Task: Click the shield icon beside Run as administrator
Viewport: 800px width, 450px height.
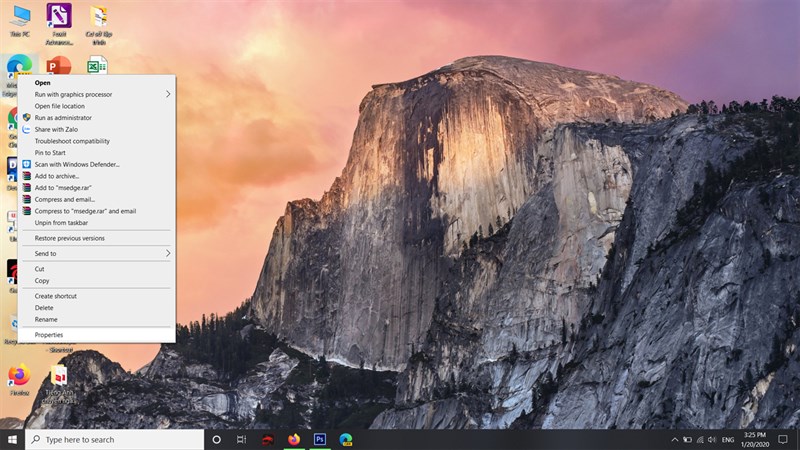Action: (x=27, y=117)
